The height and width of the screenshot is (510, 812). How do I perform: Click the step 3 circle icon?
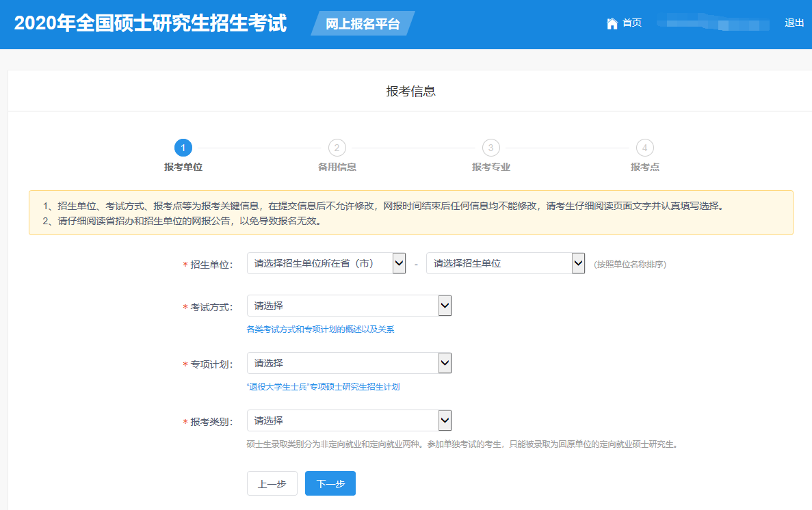pyautogui.click(x=490, y=148)
